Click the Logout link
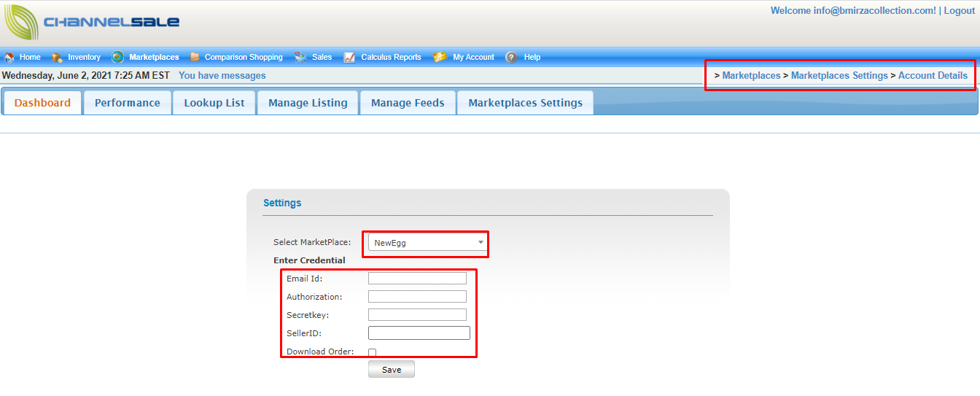The width and height of the screenshot is (980, 396). (x=959, y=10)
